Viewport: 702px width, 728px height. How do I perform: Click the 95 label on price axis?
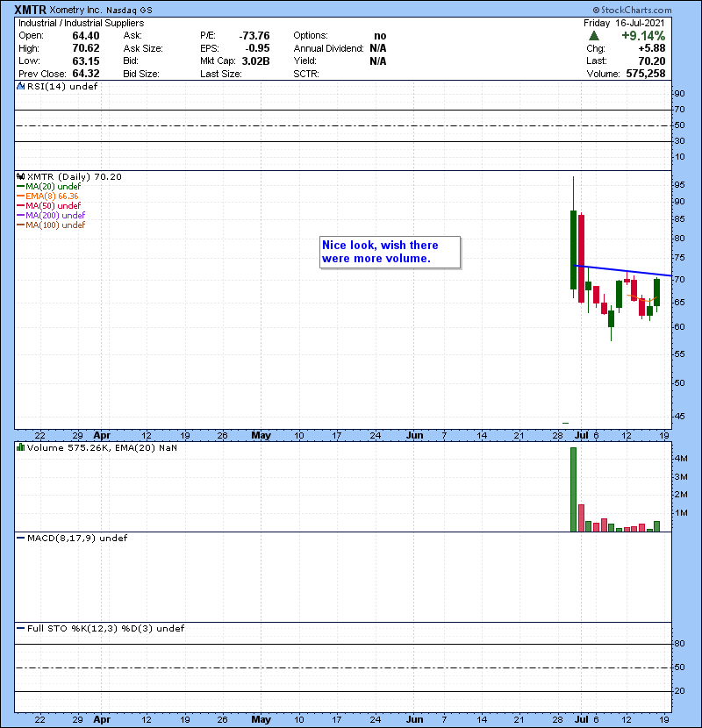(680, 185)
